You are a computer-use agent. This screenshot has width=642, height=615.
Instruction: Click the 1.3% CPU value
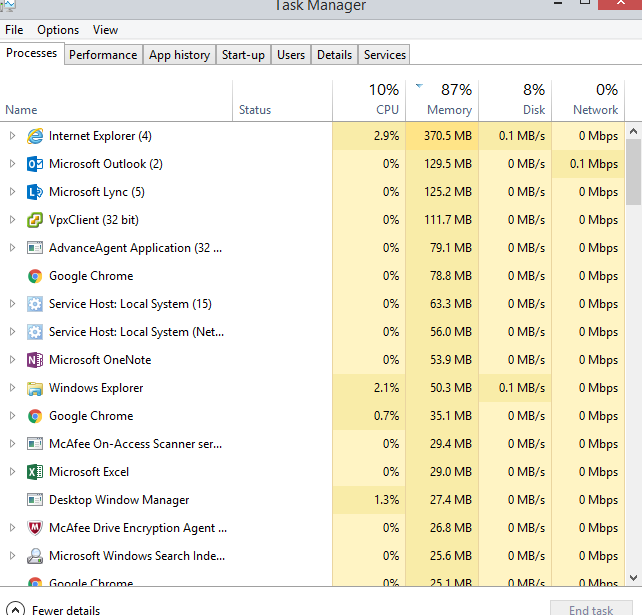(386, 500)
